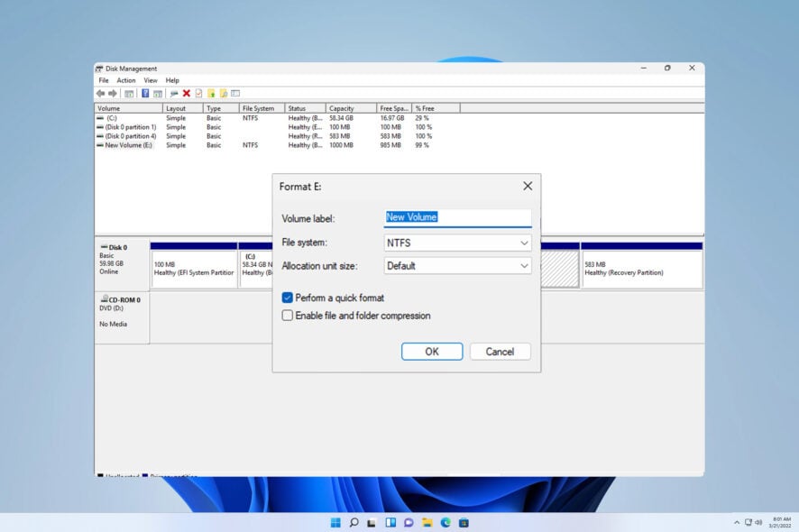This screenshot has height=532, width=799.
Task: Enable file and folder compression checkbox
Action: click(288, 316)
